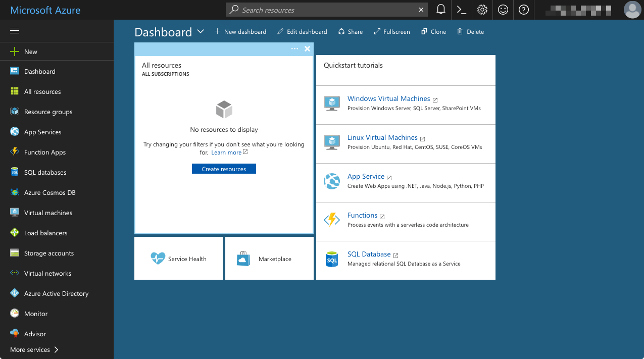Open the All resources tile context menu
Viewport: 644px width, 359px height.
pos(294,48)
